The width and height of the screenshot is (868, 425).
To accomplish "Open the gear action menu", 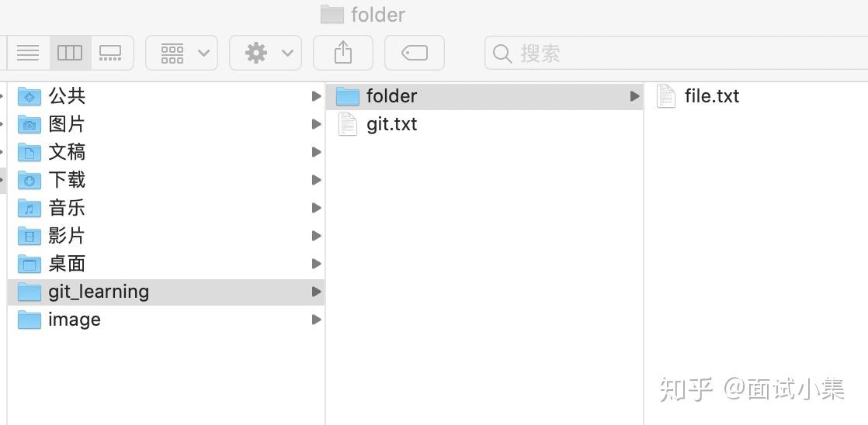I will 266,53.
